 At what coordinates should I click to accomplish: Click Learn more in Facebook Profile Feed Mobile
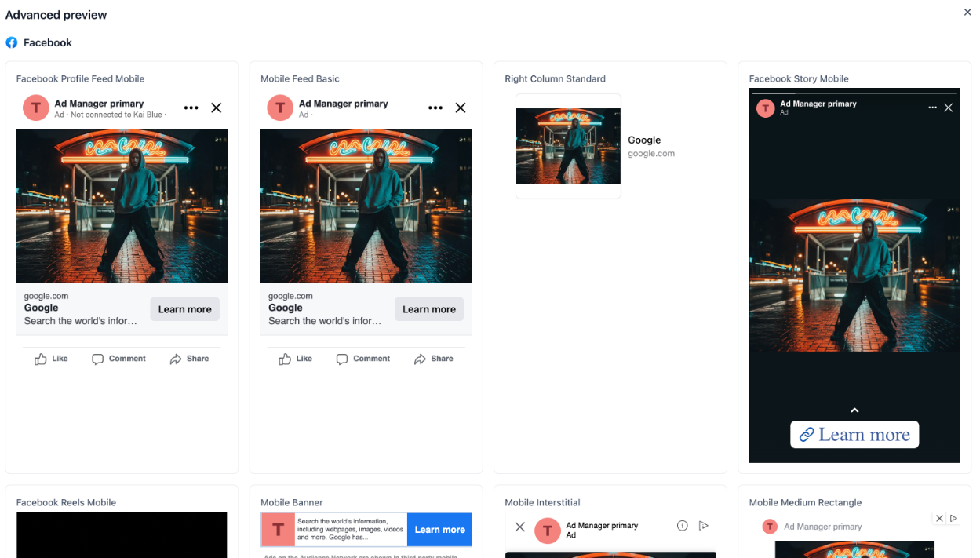point(184,309)
